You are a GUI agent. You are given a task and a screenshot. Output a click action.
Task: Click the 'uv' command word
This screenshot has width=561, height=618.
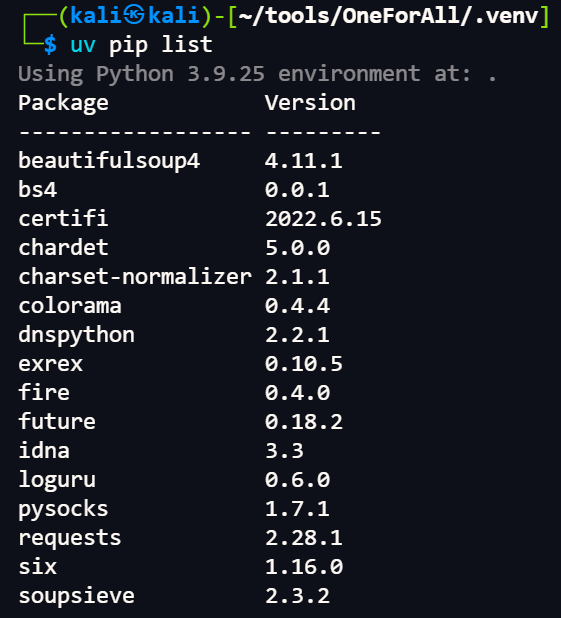click(83, 45)
